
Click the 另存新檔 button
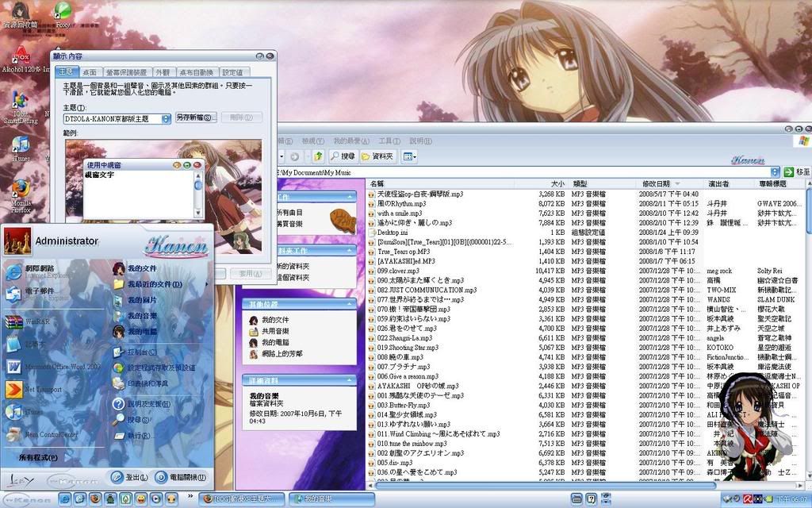(196, 117)
